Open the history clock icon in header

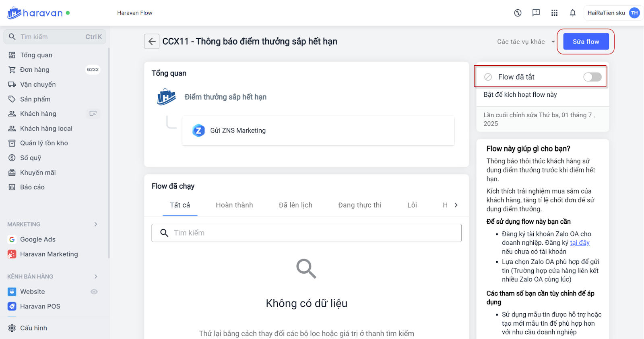point(518,13)
